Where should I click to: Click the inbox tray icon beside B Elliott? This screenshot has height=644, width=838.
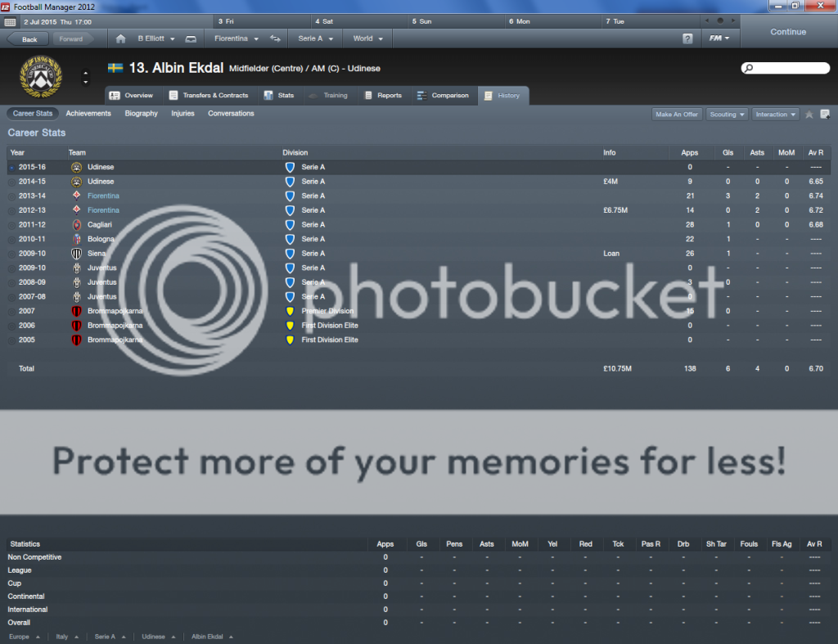(x=191, y=39)
